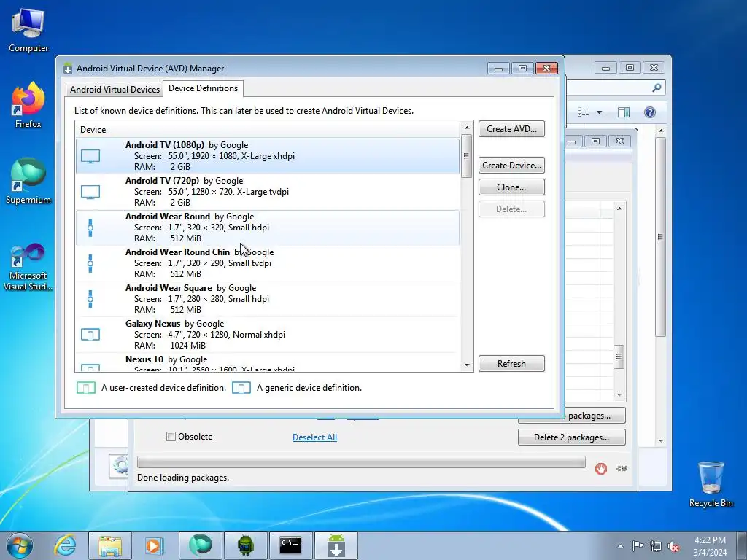Click network tray icon
This screenshot has width=747, height=560.
pyautogui.click(x=656, y=546)
